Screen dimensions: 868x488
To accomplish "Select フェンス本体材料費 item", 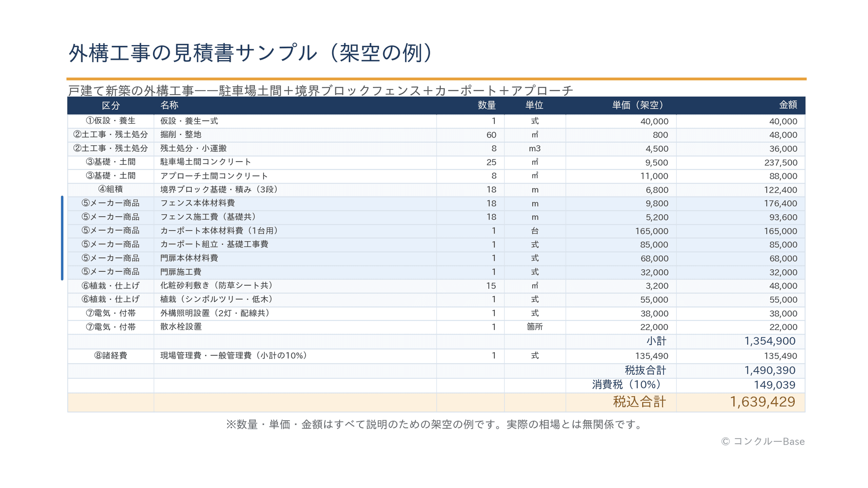I will 197,203.
